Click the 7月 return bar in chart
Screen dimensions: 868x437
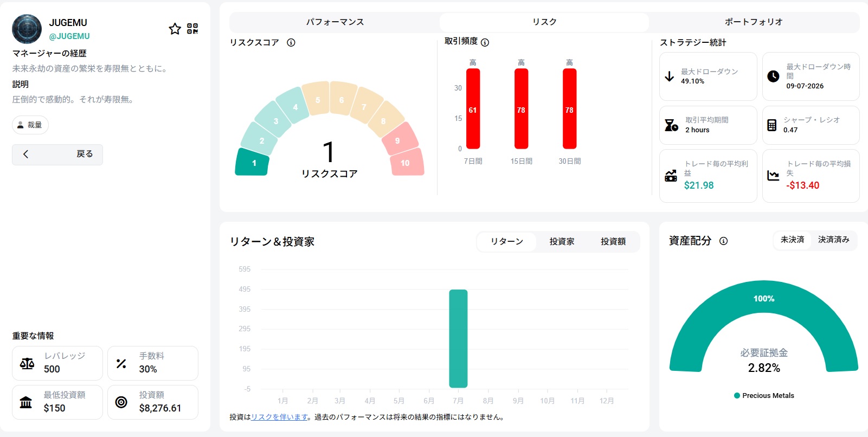(x=458, y=339)
